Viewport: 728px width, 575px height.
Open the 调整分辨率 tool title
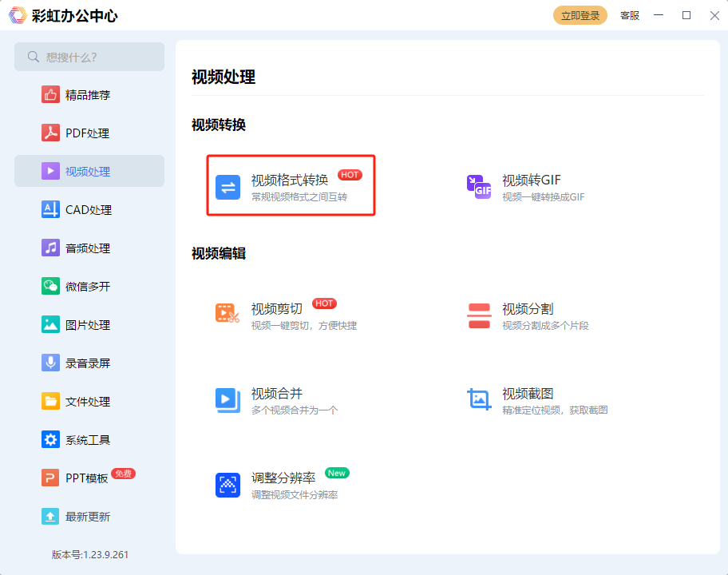[283, 478]
